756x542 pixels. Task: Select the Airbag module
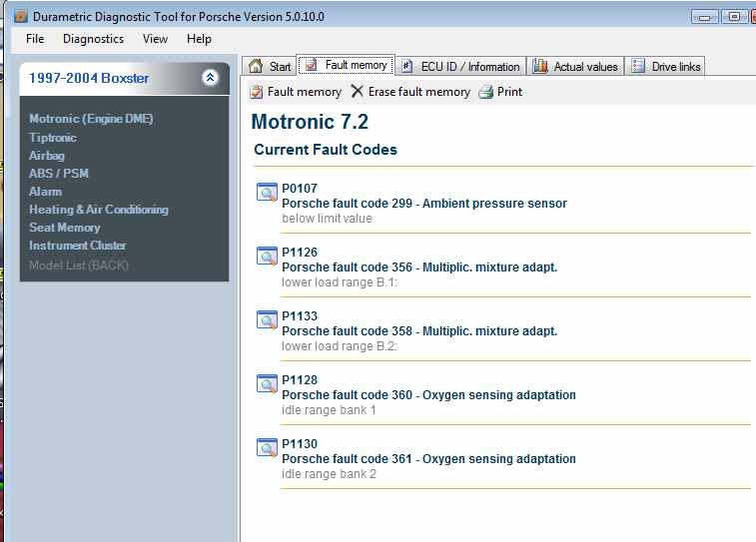point(47,156)
